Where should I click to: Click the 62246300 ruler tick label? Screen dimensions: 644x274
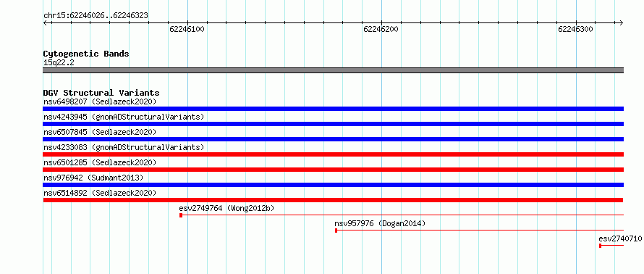(575, 29)
